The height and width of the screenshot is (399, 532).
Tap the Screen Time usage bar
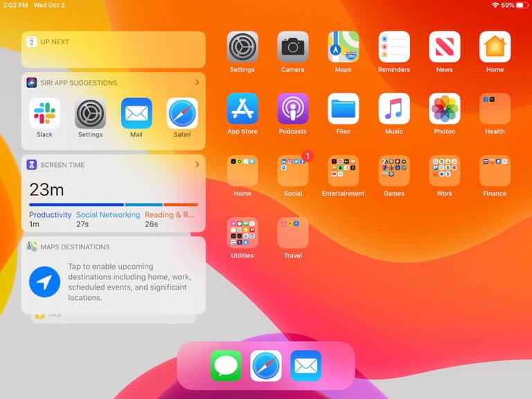tap(114, 204)
